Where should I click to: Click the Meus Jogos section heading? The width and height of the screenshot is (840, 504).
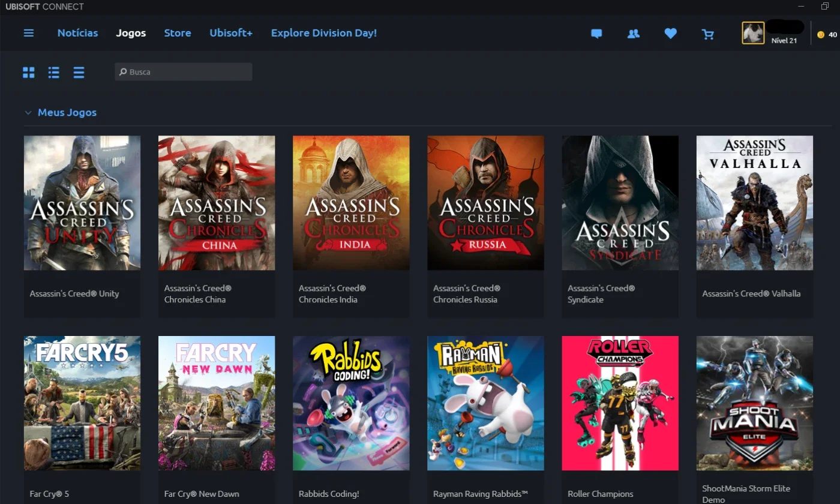click(67, 113)
